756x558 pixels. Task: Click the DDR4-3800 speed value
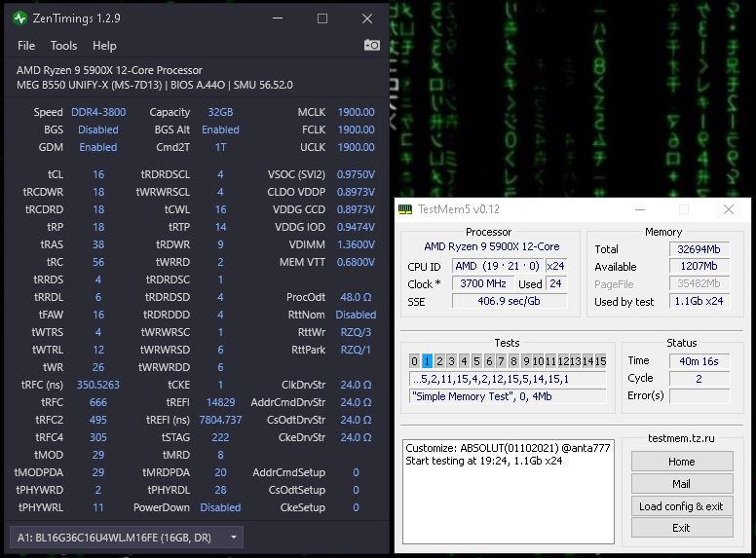pyautogui.click(x=98, y=112)
